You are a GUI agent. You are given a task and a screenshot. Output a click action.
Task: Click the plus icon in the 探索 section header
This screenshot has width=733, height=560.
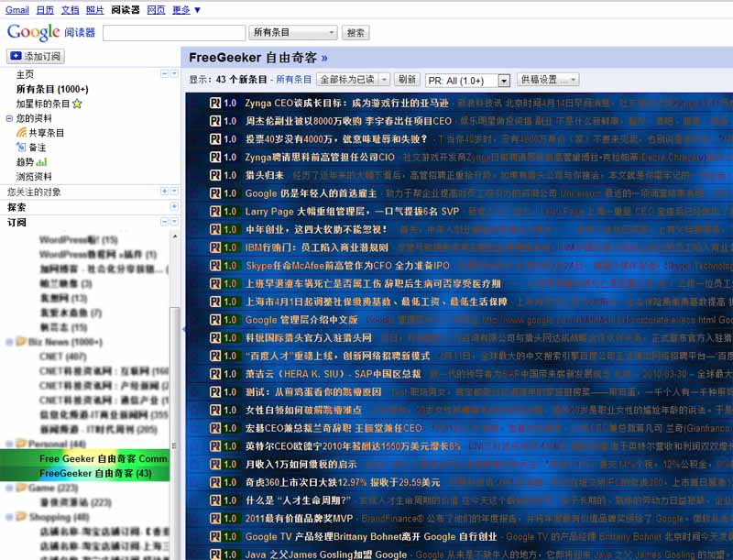(x=174, y=206)
